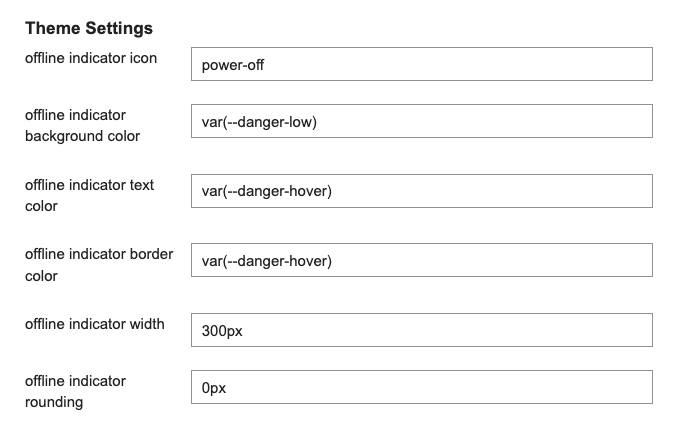Click the 'offline indicator rounding' label
Image resolution: width=695 pixels, height=448 pixels.
click(x=75, y=391)
